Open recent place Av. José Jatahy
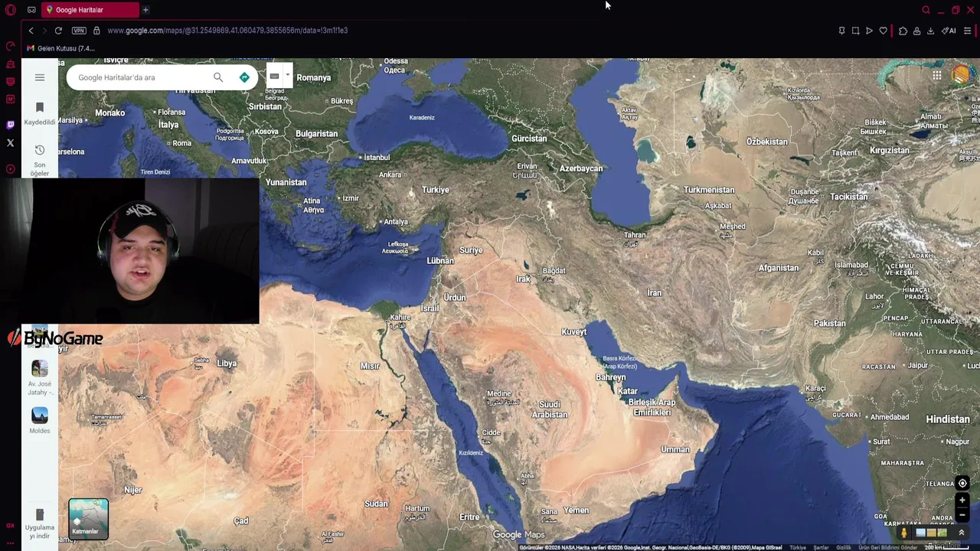The width and height of the screenshot is (980, 551). pos(40,379)
